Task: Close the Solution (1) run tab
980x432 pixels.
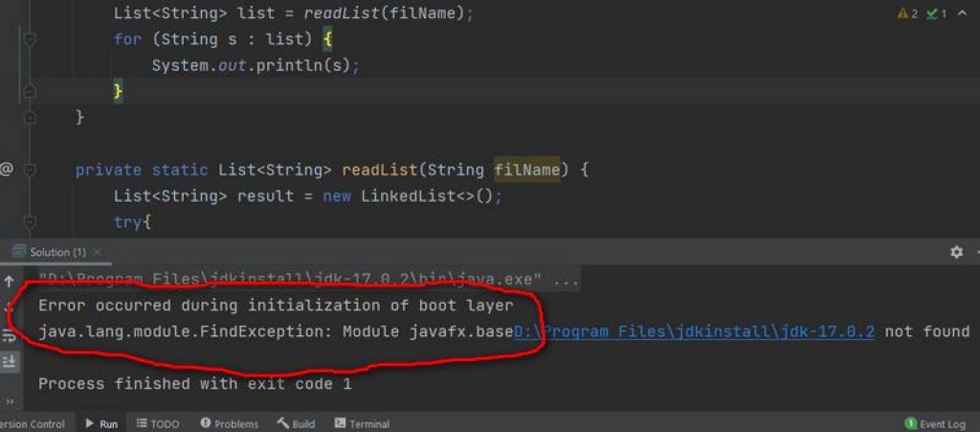Action: coord(97,252)
